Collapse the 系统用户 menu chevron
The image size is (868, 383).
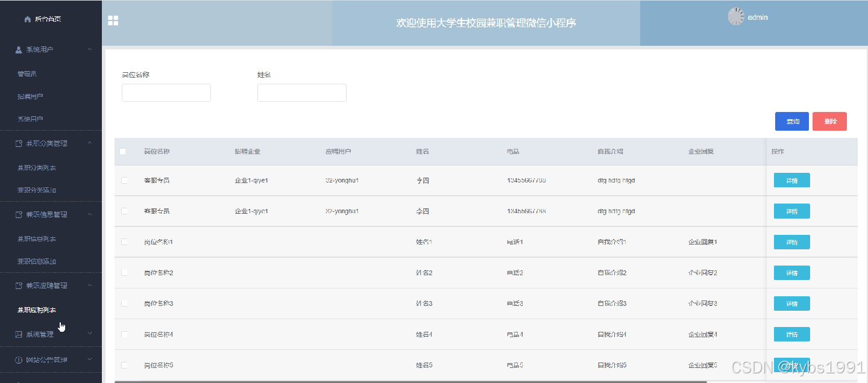[90, 49]
